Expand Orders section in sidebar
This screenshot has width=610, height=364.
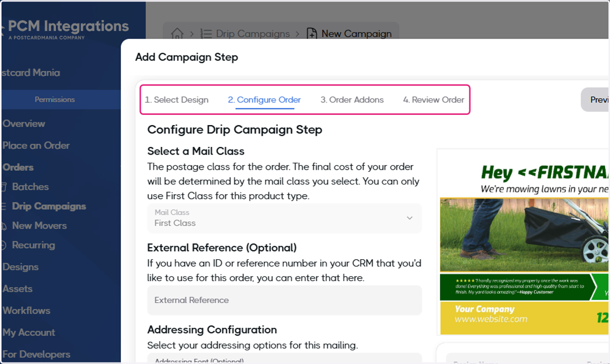pos(18,167)
